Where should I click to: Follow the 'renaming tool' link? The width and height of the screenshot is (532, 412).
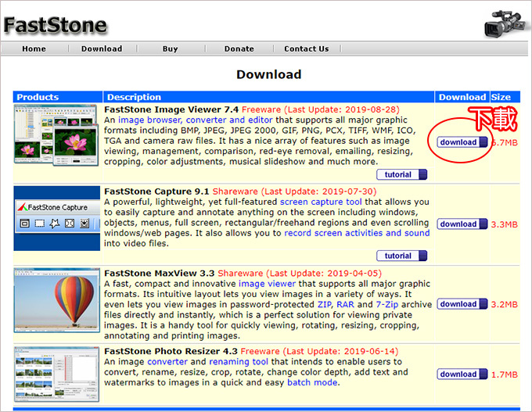click(x=239, y=362)
